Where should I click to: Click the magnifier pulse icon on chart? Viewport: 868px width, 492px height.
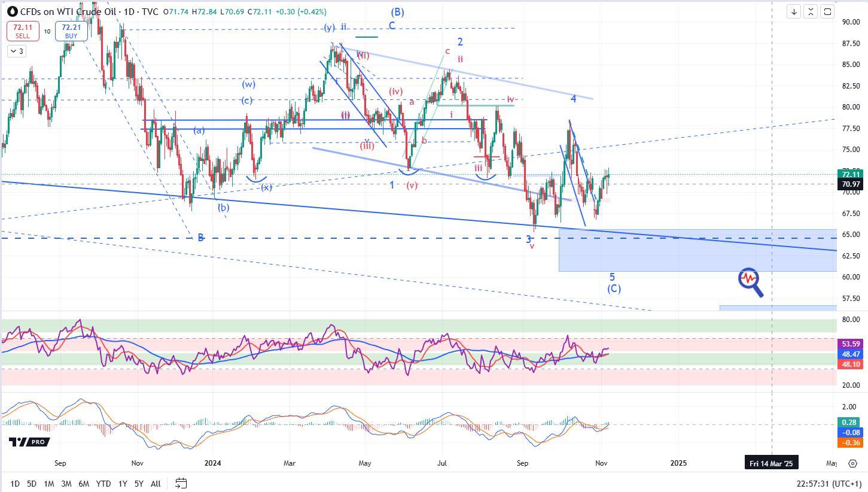click(750, 283)
